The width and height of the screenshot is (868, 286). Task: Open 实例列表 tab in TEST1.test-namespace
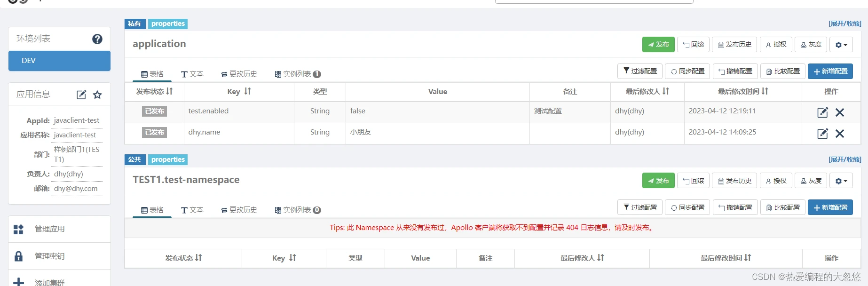coord(298,210)
